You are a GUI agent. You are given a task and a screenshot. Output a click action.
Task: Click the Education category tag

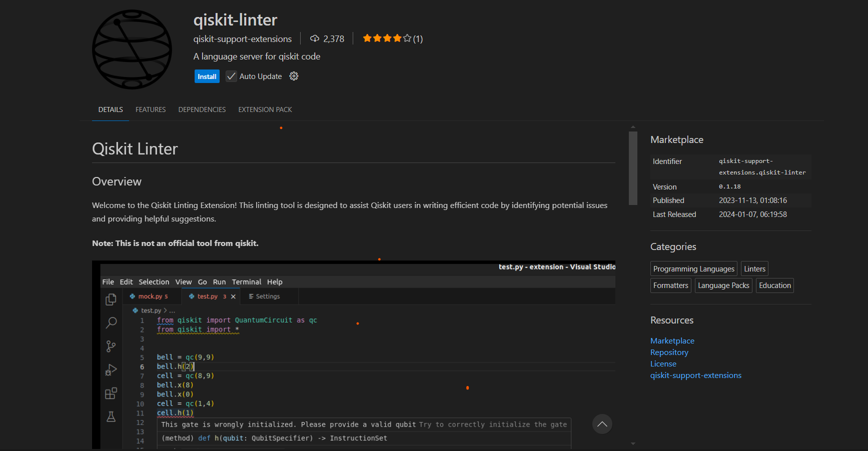(x=775, y=285)
